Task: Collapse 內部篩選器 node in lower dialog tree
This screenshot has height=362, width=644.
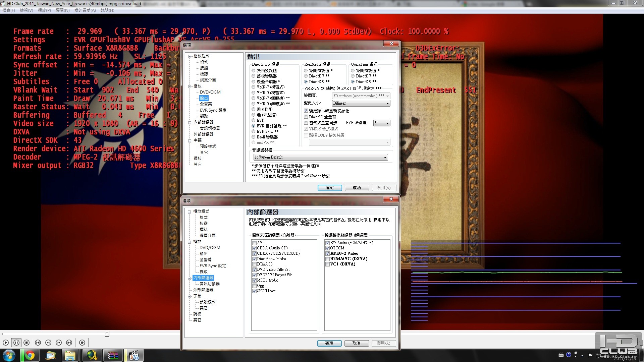Action: 190,278
